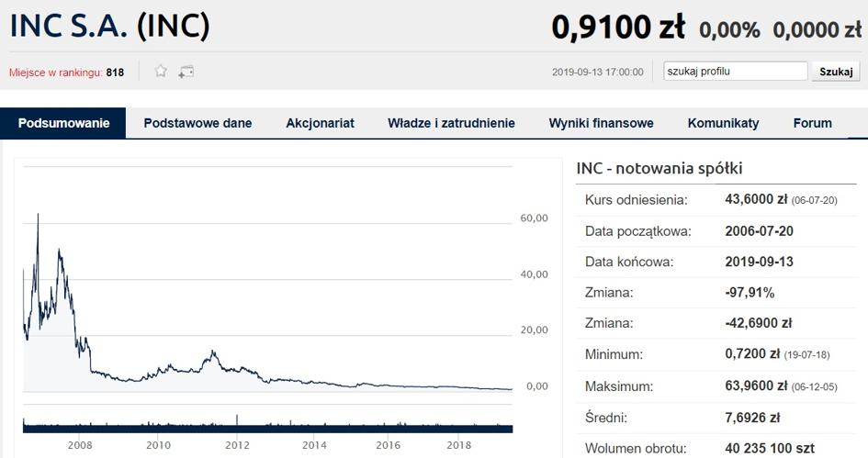Click the ranking position 818 link
The image size is (868, 458).
click(x=115, y=73)
